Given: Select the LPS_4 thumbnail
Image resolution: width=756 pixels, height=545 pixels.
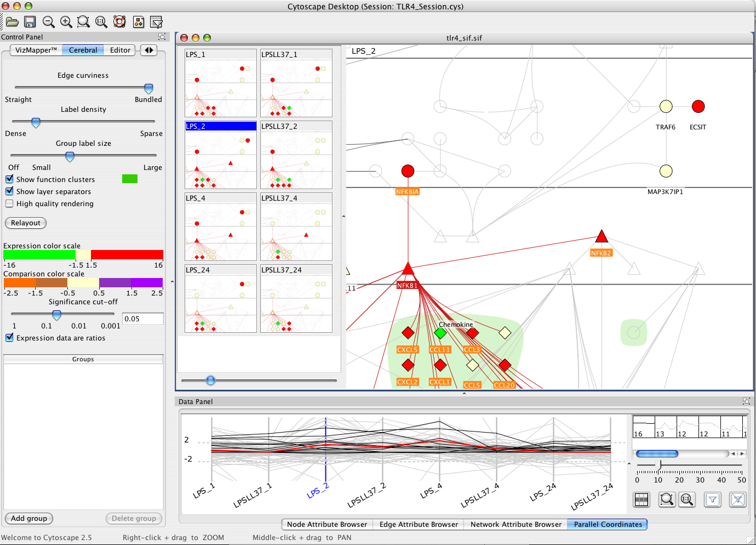Looking at the screenshot, I should [221, 226].
